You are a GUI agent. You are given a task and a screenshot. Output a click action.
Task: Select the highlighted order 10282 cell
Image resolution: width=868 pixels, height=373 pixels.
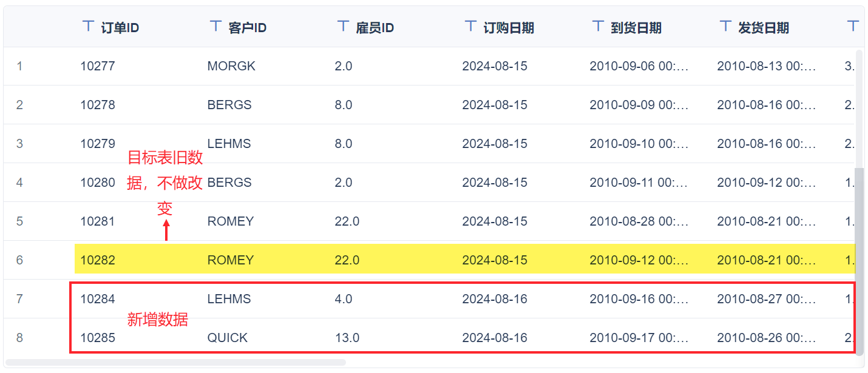(x=98, y=260)
